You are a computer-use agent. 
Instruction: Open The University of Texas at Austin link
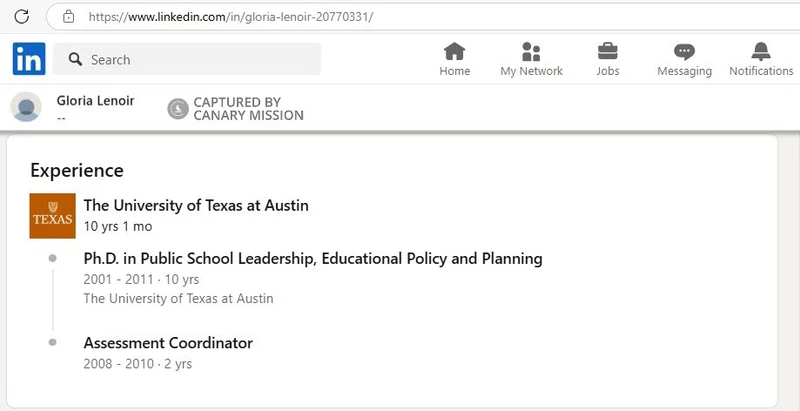pos(196,205)
